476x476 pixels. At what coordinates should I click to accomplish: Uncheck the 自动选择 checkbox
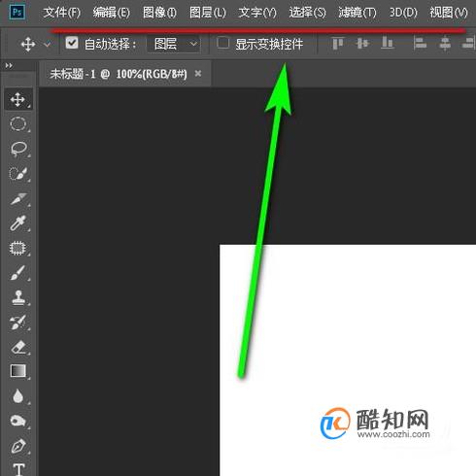72,43
